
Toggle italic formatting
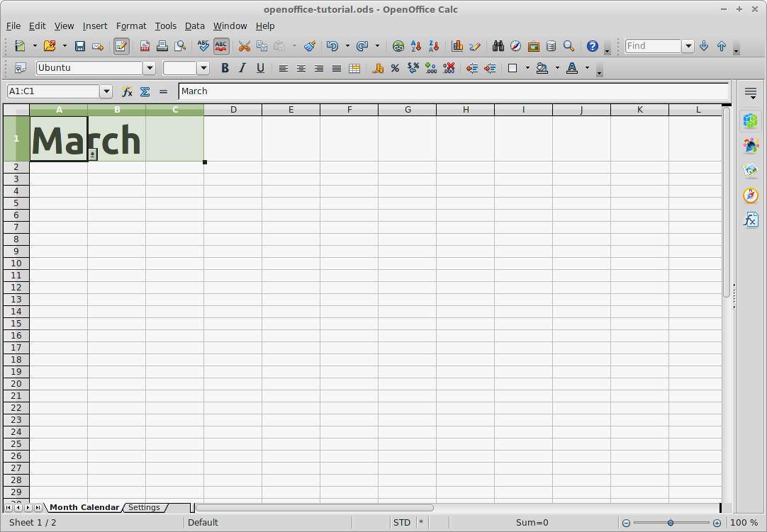[x=242, y=68]
